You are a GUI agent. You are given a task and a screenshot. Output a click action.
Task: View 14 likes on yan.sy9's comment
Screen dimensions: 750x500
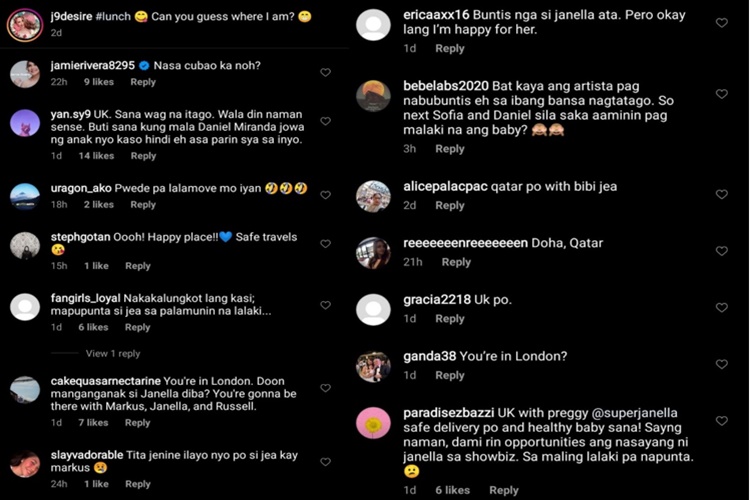[x=96, y=156]
